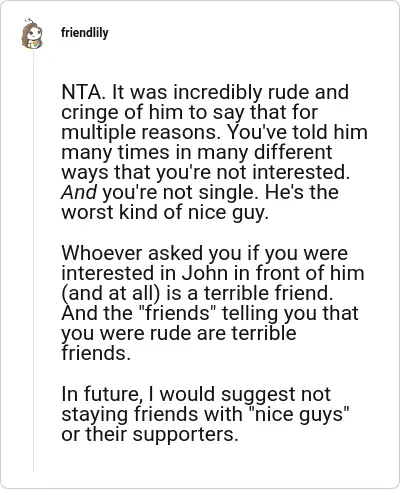Click the text (and at all)
This screenshot has height=489, width=400.
coord(111,293)
